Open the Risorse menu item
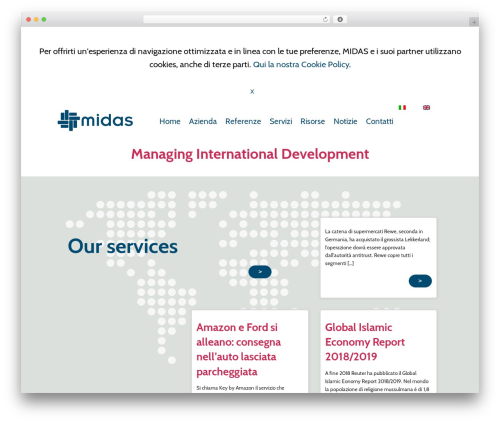Image resolution: width=500 pixels, height=423 pixels. pyautogui.click(x=312, y=121)
